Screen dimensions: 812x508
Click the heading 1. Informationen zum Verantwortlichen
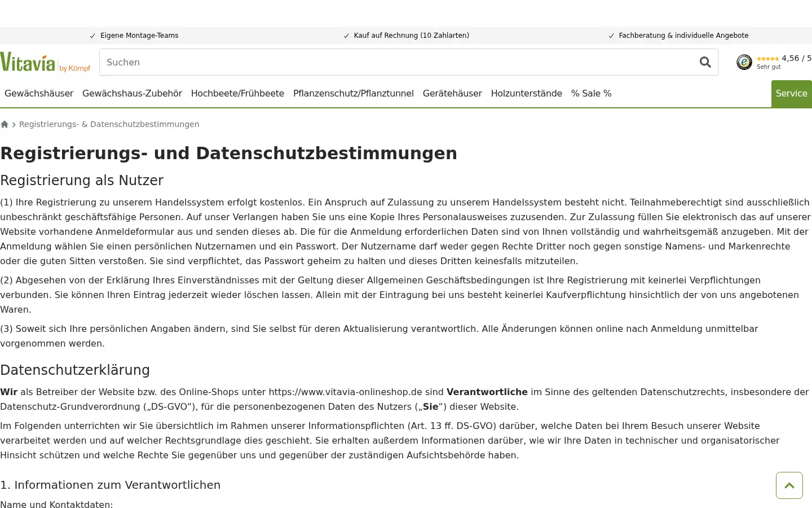[110, 485]
